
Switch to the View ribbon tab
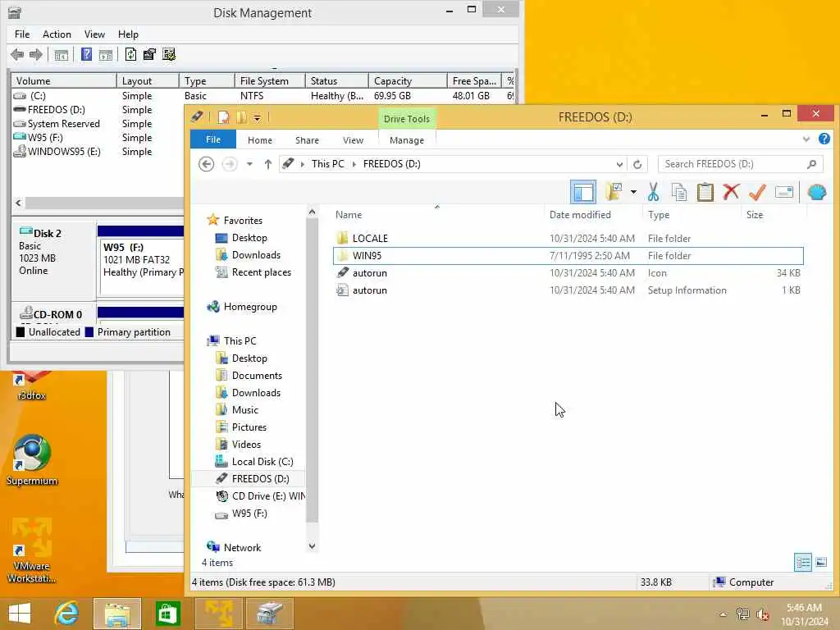(353, 139)
